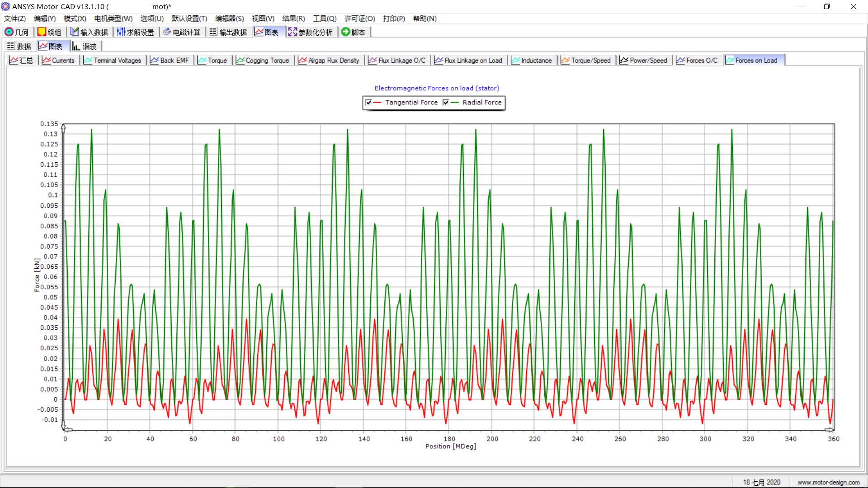Show the Inductance graph tab
This screenshot has height=488, width=868.
[532, 60]
